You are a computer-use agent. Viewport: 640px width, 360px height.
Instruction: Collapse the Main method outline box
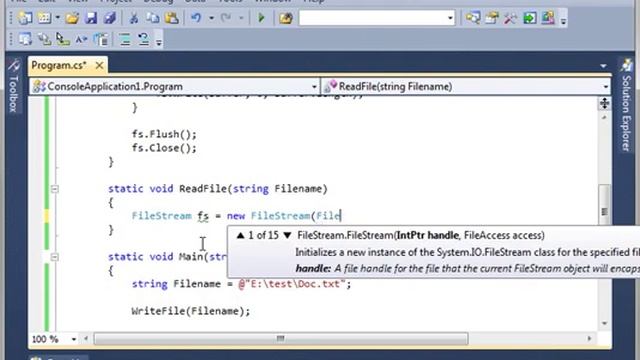coord(55,257)
